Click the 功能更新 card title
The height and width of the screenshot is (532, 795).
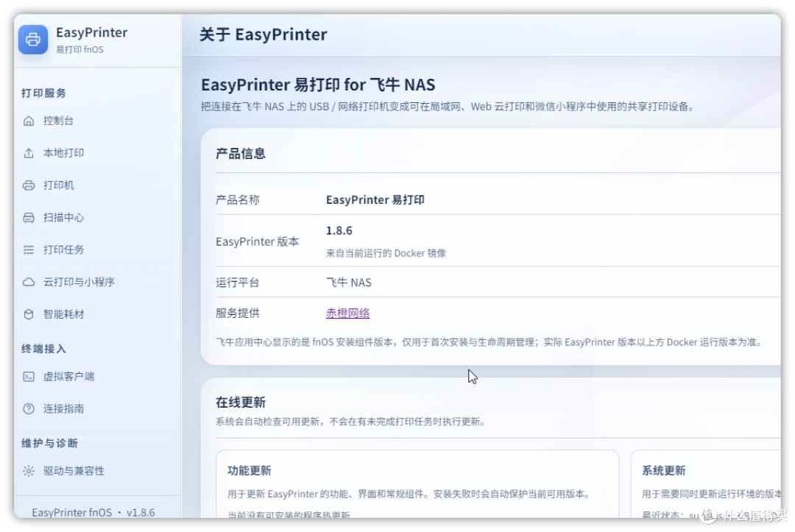pyautogui.click(x=249, y=471)
